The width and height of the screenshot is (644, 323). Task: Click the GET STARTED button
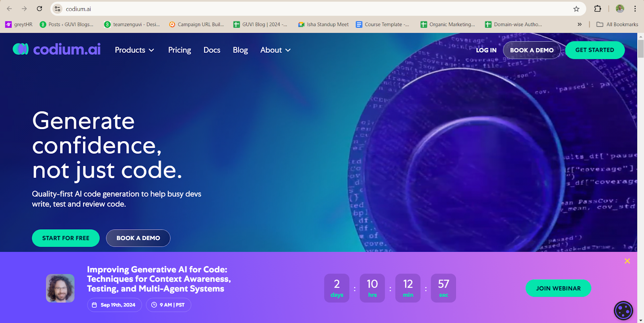coord(595,50)
